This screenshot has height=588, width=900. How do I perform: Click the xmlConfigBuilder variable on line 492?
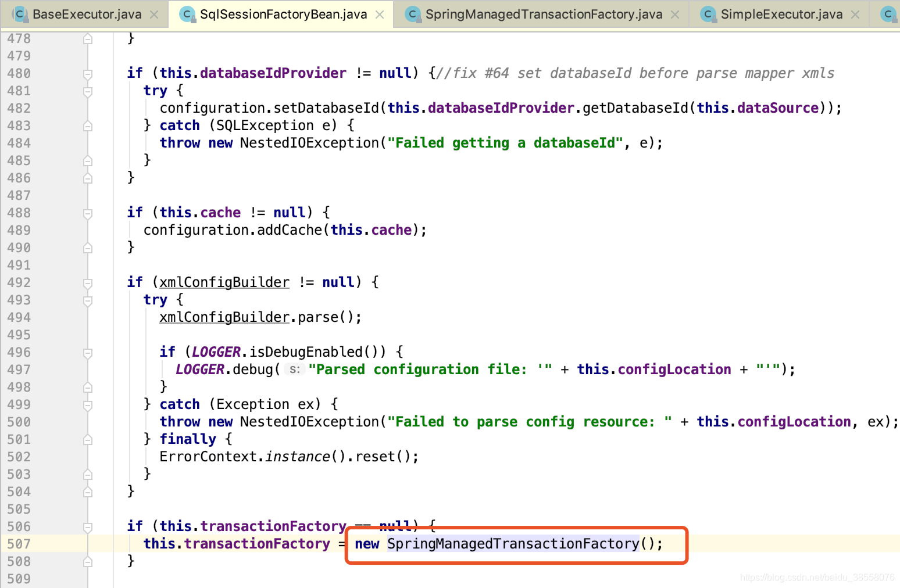[x=224, y=282]
